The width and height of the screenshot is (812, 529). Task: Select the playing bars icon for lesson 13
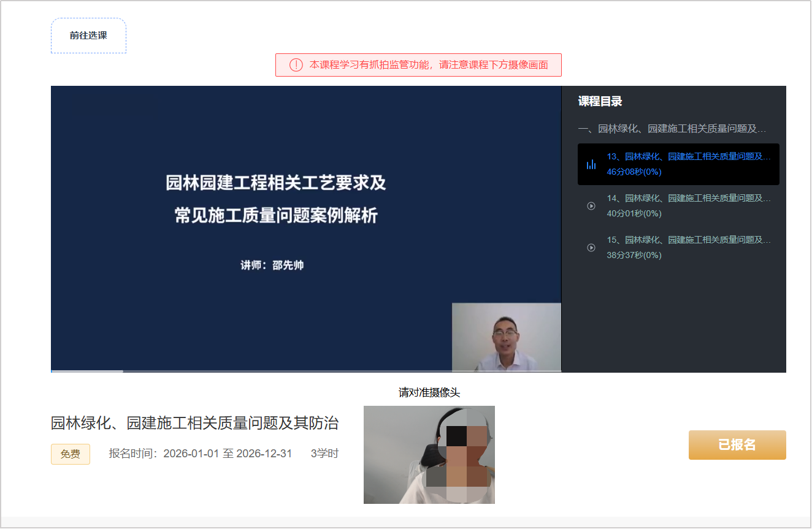591,164
